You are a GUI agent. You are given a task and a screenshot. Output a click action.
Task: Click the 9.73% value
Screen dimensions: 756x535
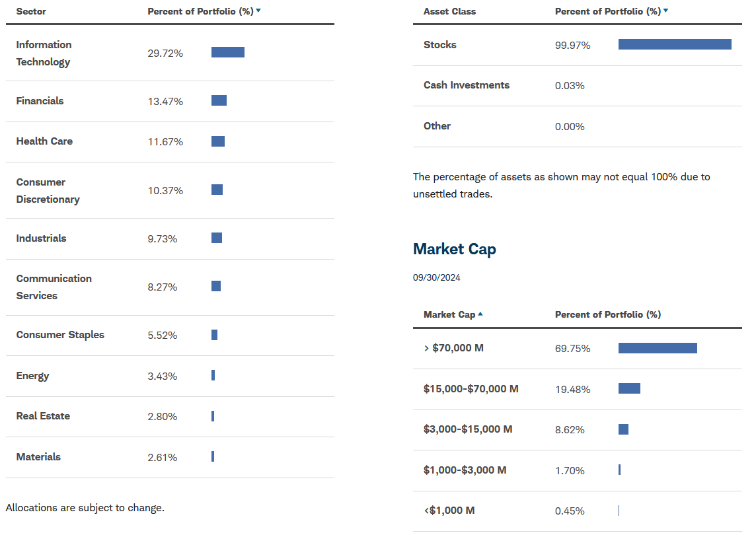[x=162, y=239]
